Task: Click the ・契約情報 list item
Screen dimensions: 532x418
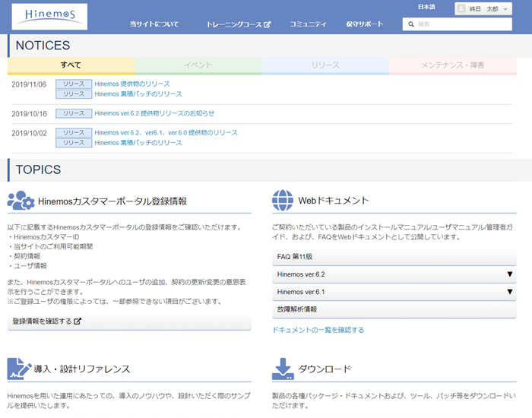Action: point(24,256)
